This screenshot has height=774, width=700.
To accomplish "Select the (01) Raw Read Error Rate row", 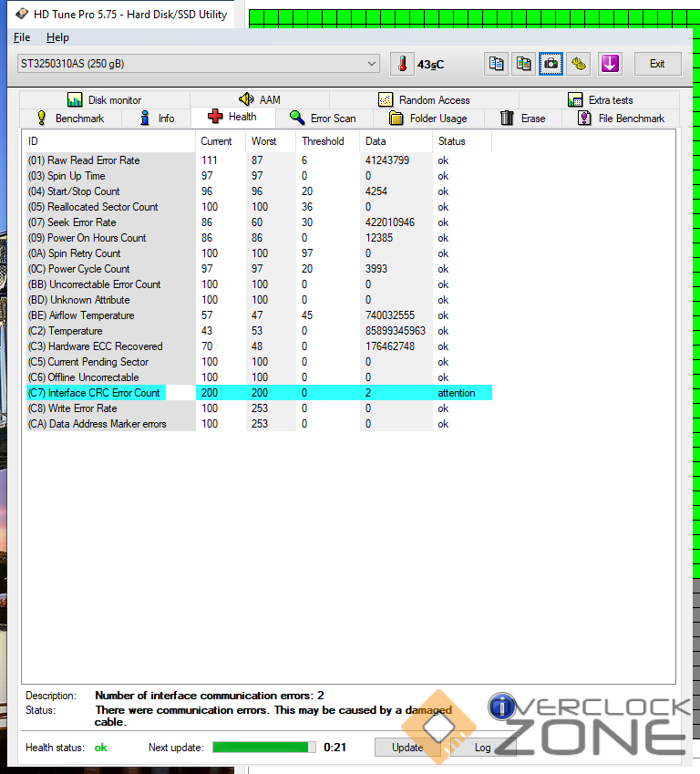I will coord(259,160).
